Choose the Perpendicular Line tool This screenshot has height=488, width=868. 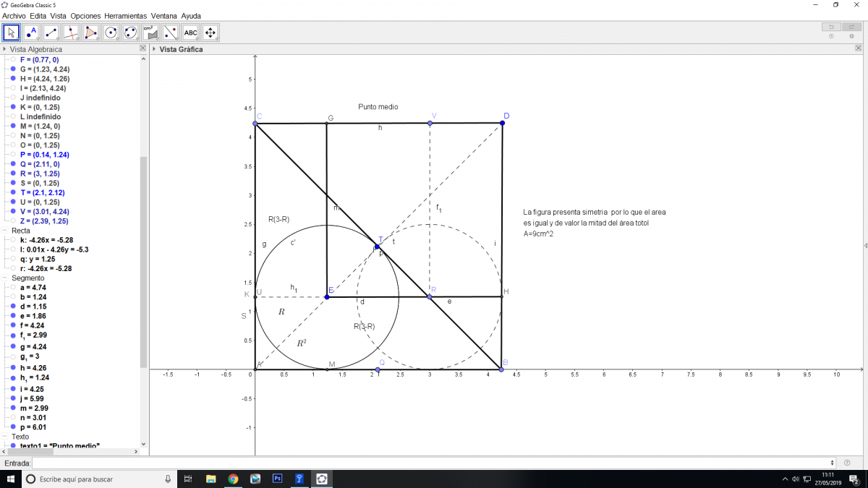71,33
